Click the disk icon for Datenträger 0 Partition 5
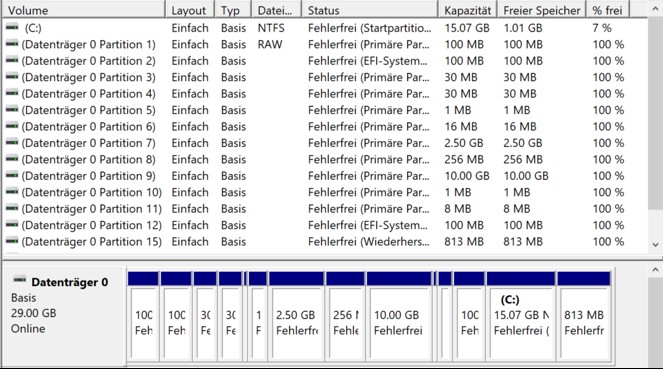Image resolution: width=663 pixels, height=369 pixels. click(x=12, y=109)
